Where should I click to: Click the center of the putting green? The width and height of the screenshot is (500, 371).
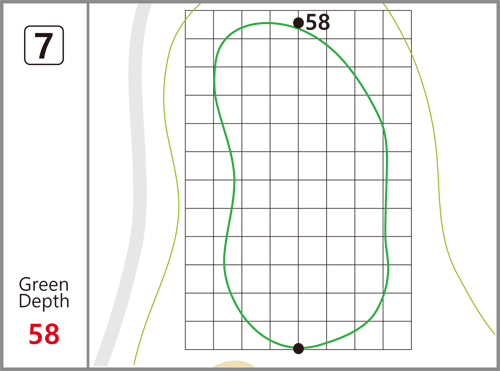(300, 185)
